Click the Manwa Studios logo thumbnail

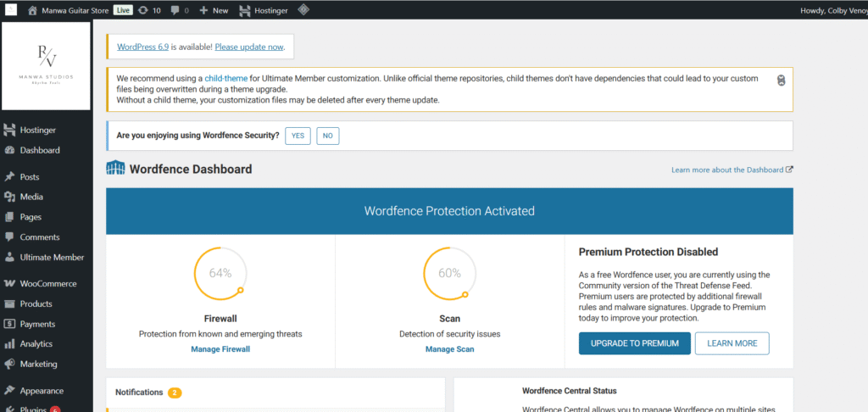[46, 66]
